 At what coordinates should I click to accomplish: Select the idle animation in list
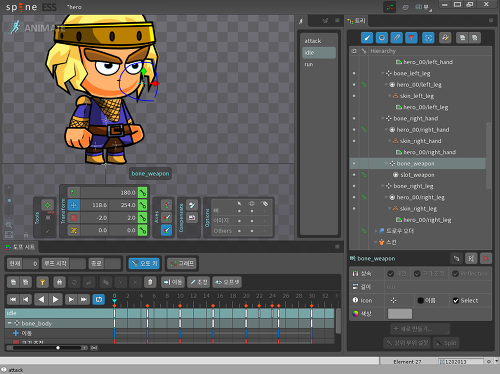(319, 53)
